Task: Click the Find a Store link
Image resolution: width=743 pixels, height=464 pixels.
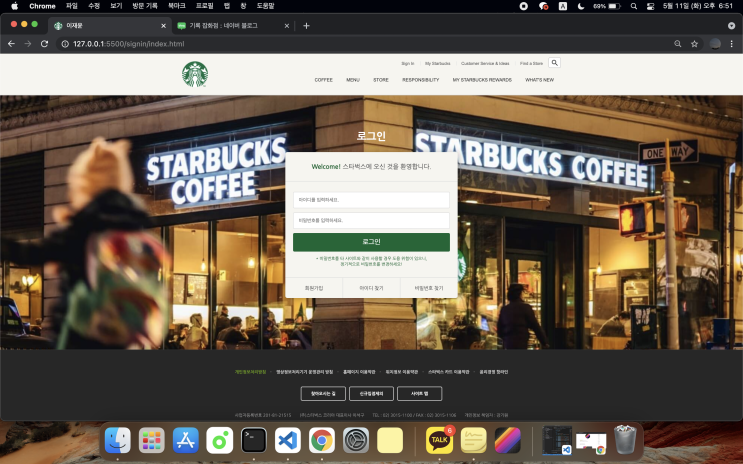Action: tap(531, 63)
